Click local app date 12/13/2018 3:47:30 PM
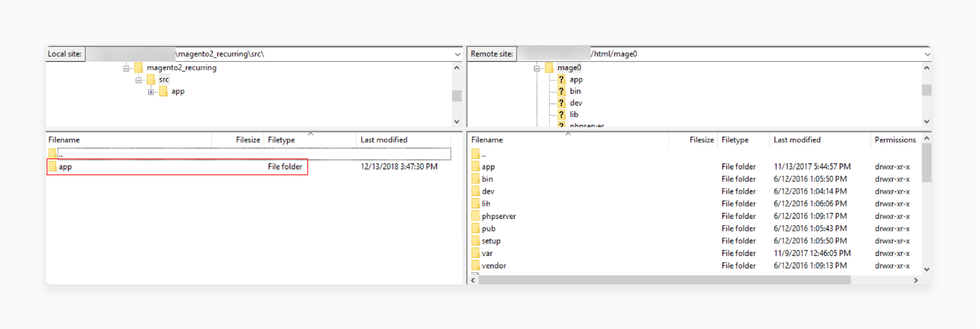This screenshot has width=980, height=329. pos(399,166)
